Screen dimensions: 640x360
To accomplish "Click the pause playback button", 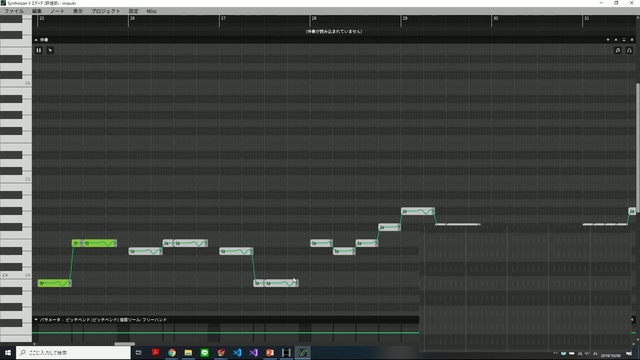I will tap(39, 50).
